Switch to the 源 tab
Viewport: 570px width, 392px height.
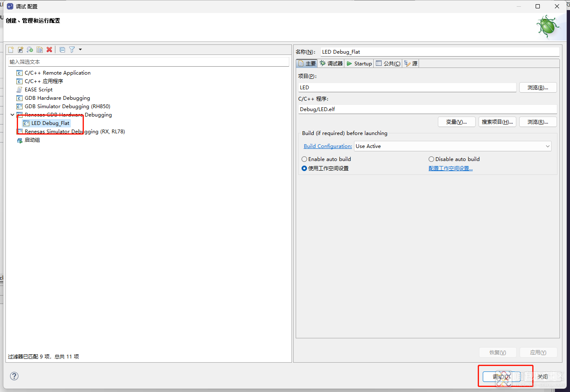pyautogui.click(x=411, y=63)
